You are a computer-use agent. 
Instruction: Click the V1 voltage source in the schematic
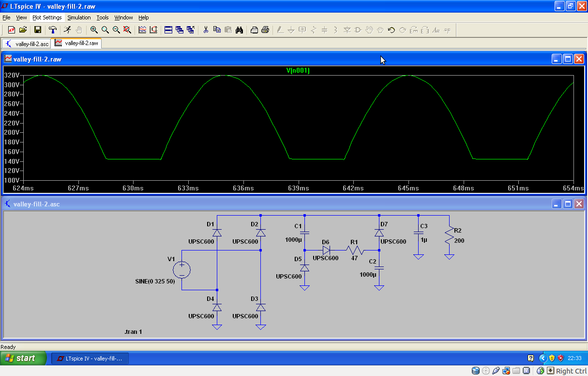click(182, 270)
